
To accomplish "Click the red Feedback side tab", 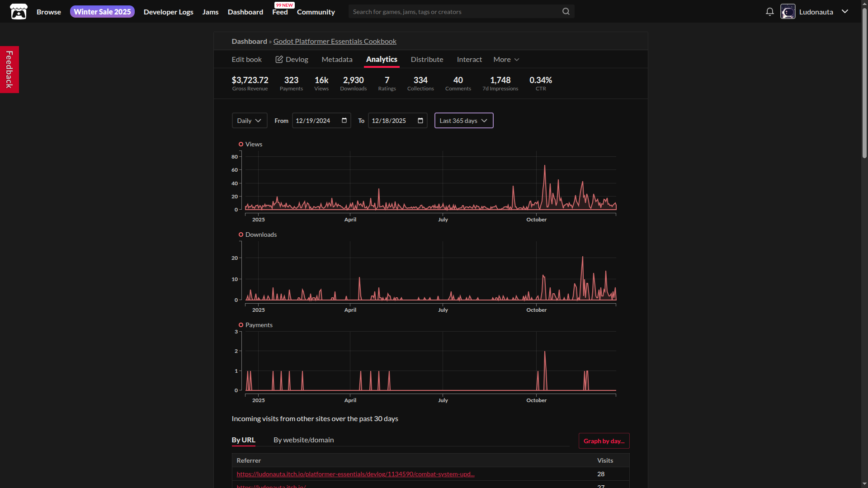I will (9, 70).
